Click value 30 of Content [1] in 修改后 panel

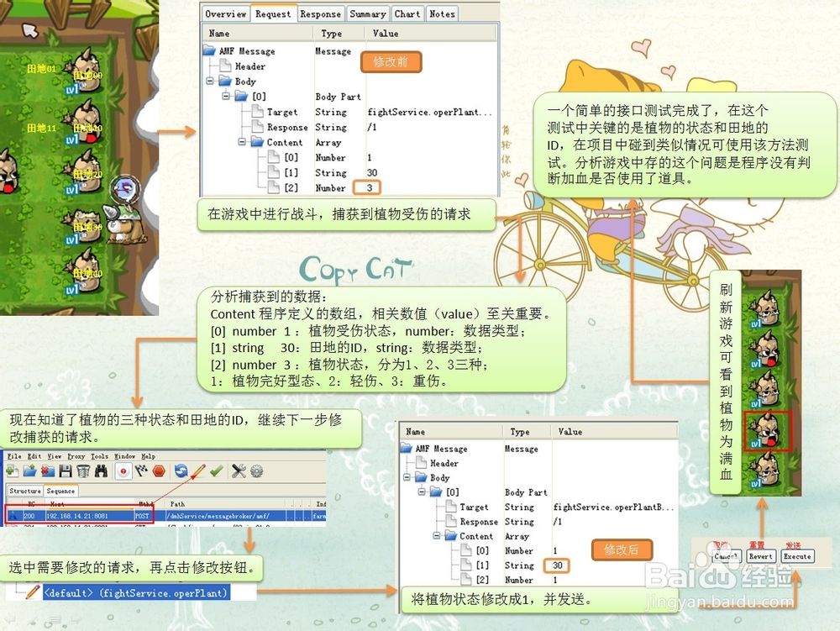point(558,565)
